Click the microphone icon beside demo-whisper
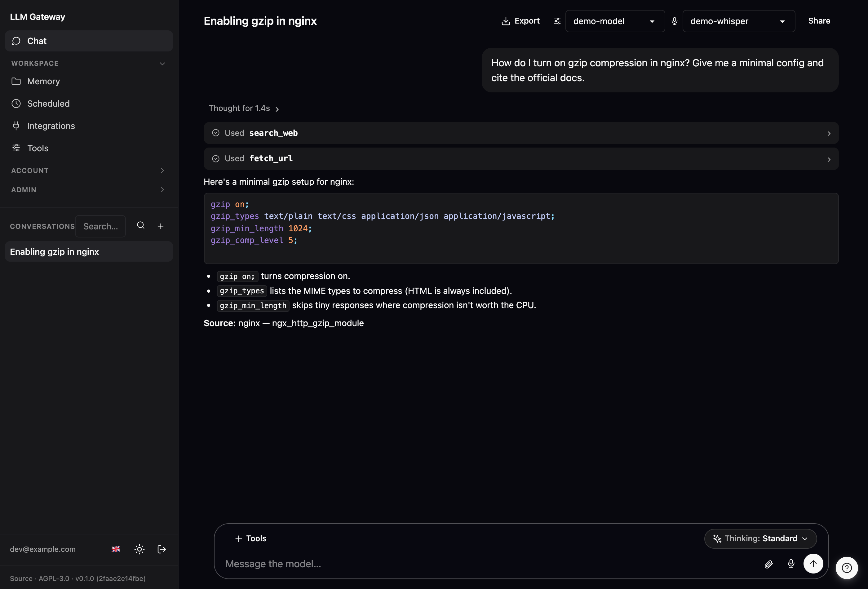868x589 pixels. pyautogui.click(x=674, y=21)
